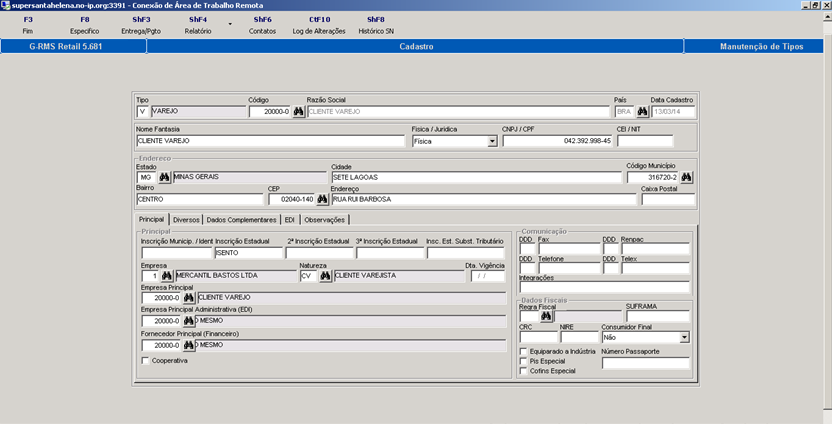This screenshot has width=832, height=424.
Task: Open ShF4 Relatório
Action: pyautogui.click(x=198, y=25)
